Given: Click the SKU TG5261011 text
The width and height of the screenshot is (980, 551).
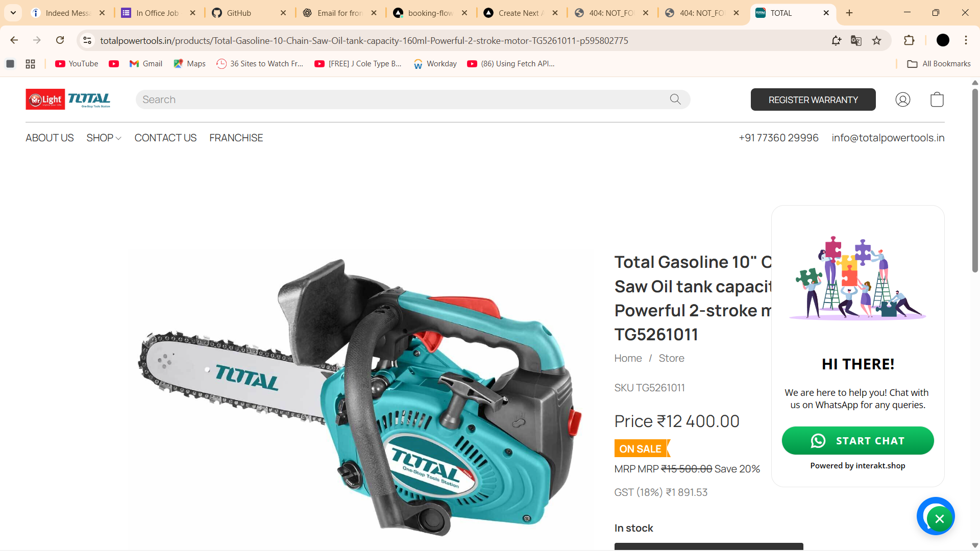Looking at the screenshot, I should (x=649, y=388).
